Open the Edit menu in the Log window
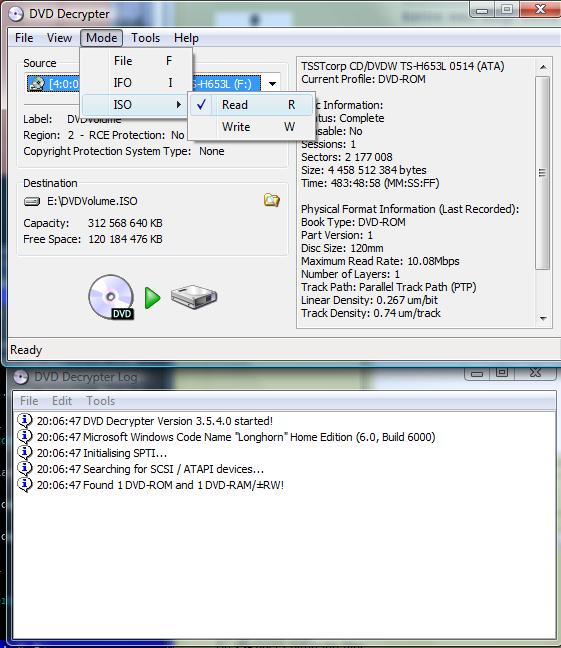 point(62,401)
